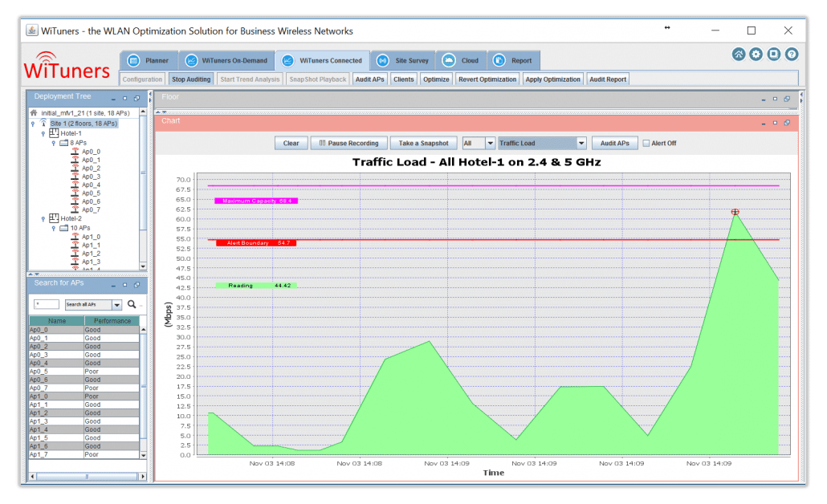Click Audit APs in chart toolbar
Viewport: 827px width, 504px height.
click(614, 143)
